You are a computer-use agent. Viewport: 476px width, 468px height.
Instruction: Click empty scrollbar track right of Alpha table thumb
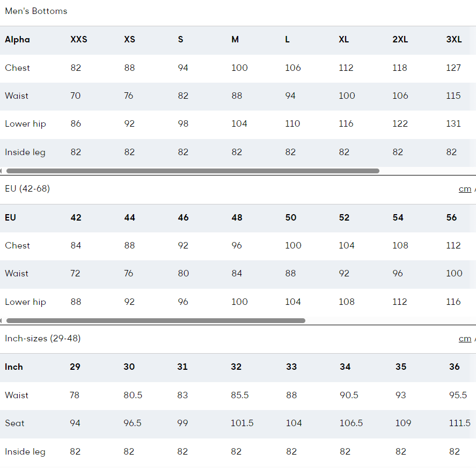pyautogui.click(x=427, y=171)
